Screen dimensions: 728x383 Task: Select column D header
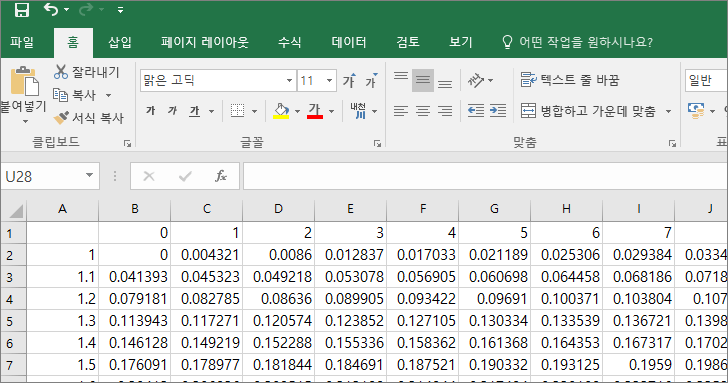pyautogui.click(x=278, y=209)
